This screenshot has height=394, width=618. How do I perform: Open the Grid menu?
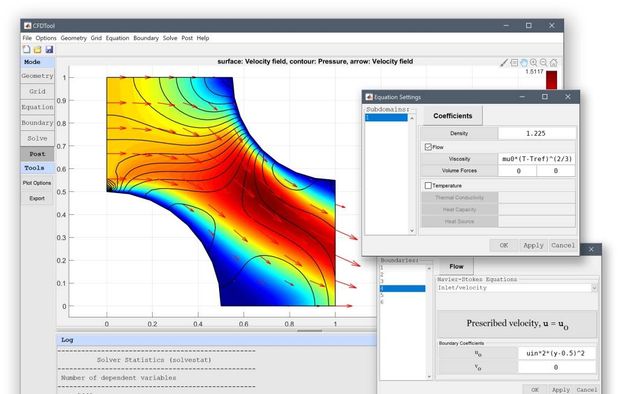click(96, 38)
